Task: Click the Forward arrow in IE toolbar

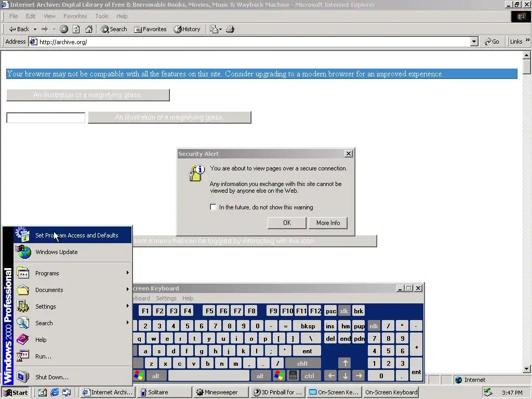Action: (45, 29)
